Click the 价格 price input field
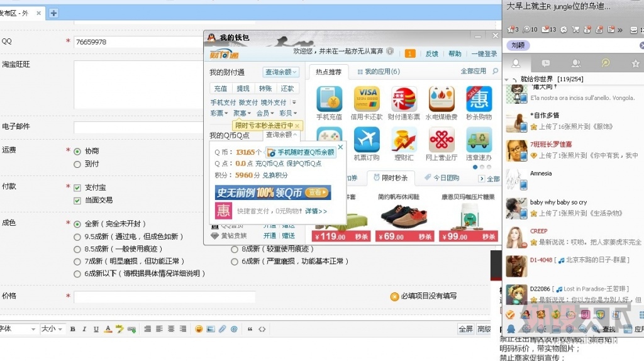644x361 pixels. click(165, 297)
